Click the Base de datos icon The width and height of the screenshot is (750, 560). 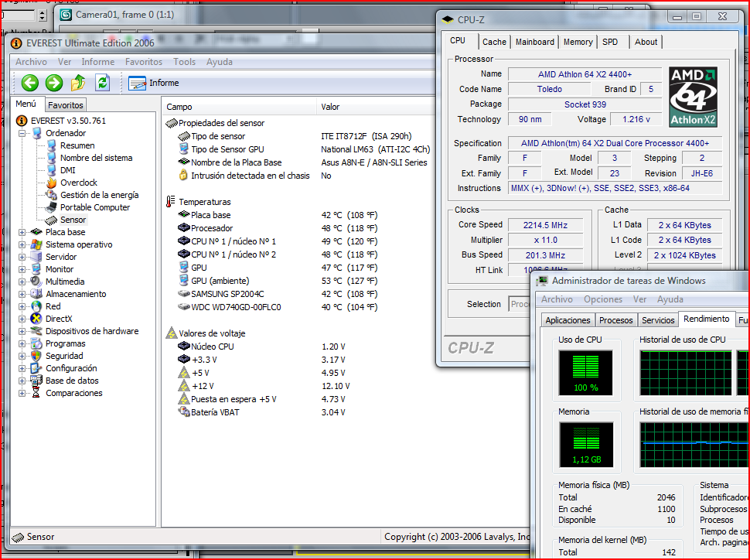pos(36,381)
